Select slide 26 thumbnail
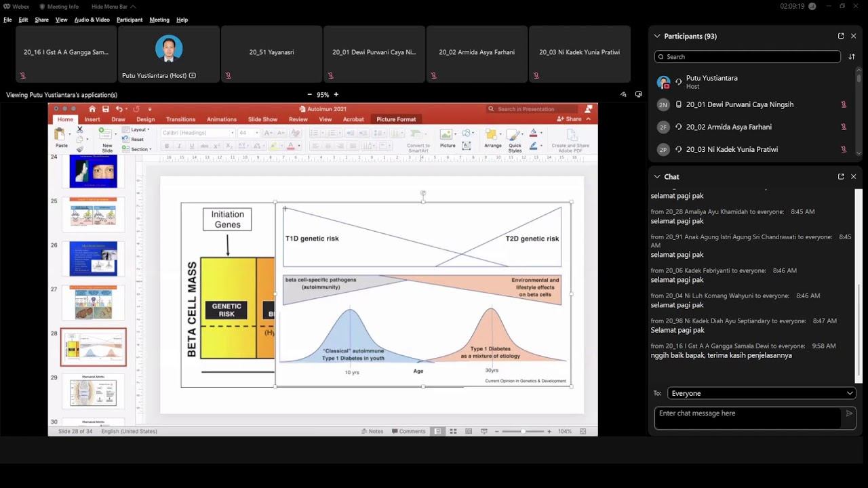Screen dimensions: 868x488 click(x=94, y=258)
